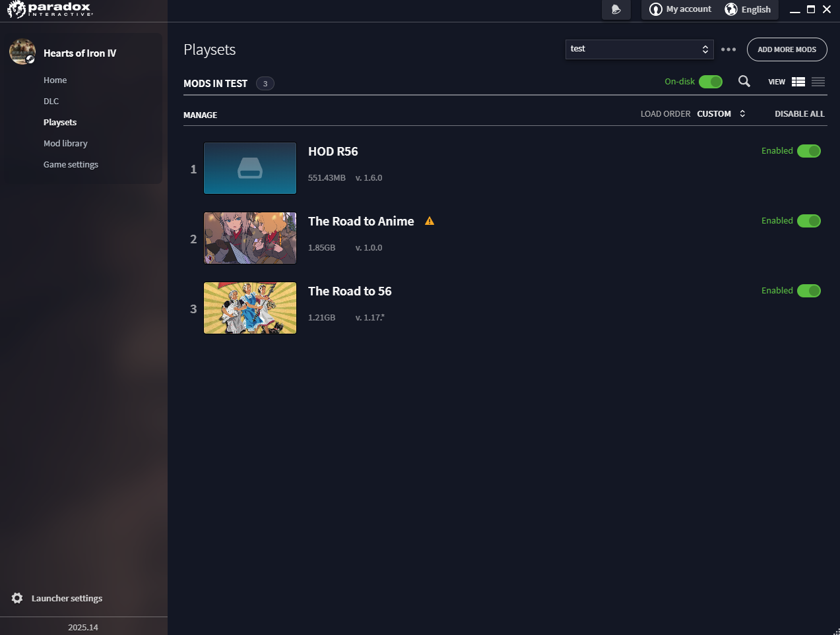Click The Road to Anime mod title

click(x=361, y=222)
